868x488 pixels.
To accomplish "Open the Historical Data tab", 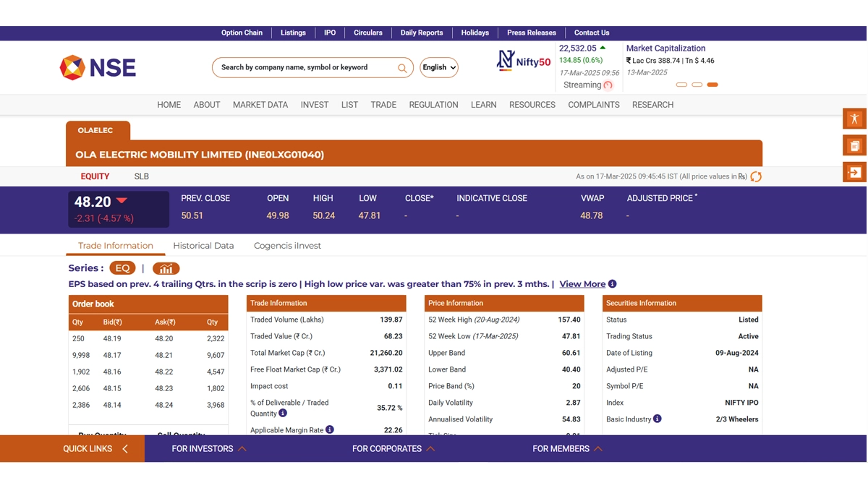I will 203,246.
